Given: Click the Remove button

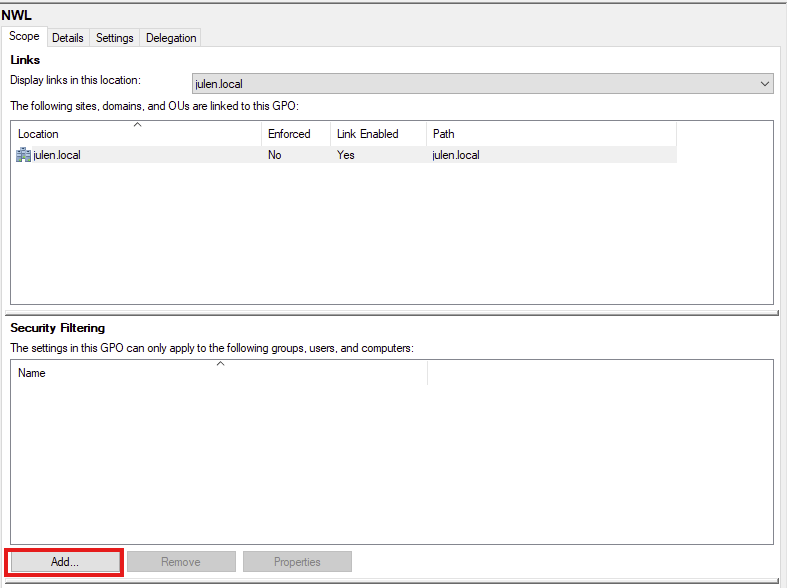Looking at the screenshot, I should 181,562.
